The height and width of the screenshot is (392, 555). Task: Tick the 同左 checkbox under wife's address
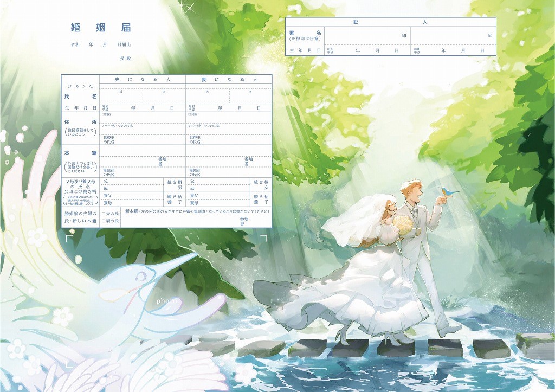tap(189, 114)
